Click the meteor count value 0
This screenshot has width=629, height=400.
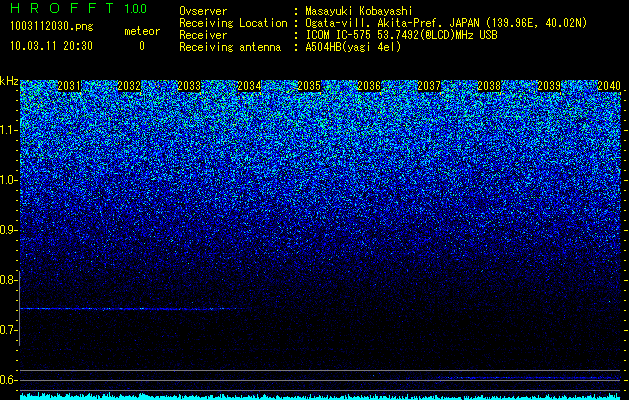tap(142, 46)
